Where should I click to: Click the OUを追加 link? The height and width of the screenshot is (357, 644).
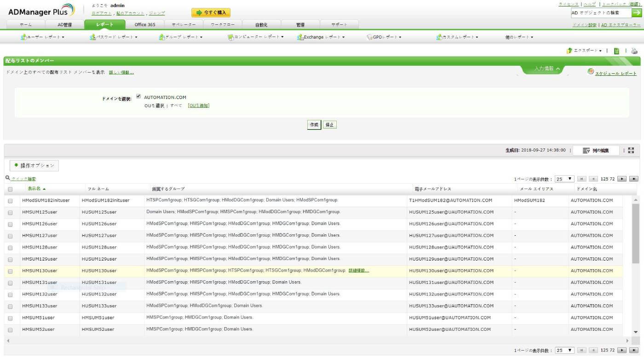point(198,106)
